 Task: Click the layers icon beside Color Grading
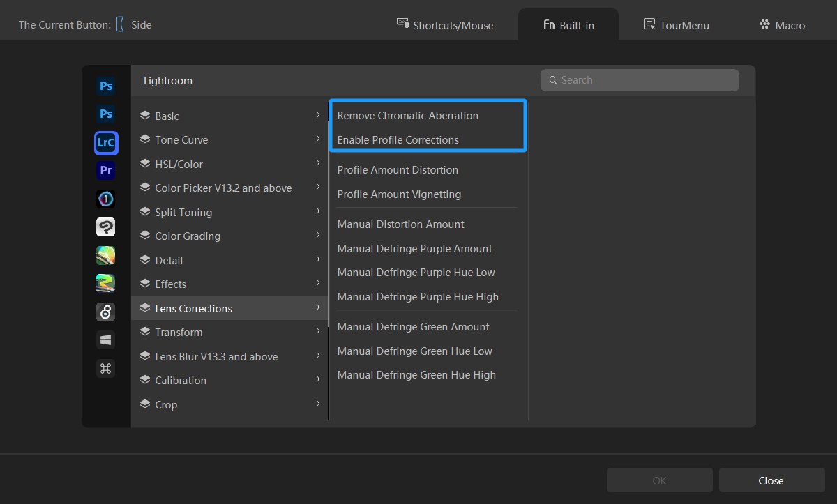145,236
